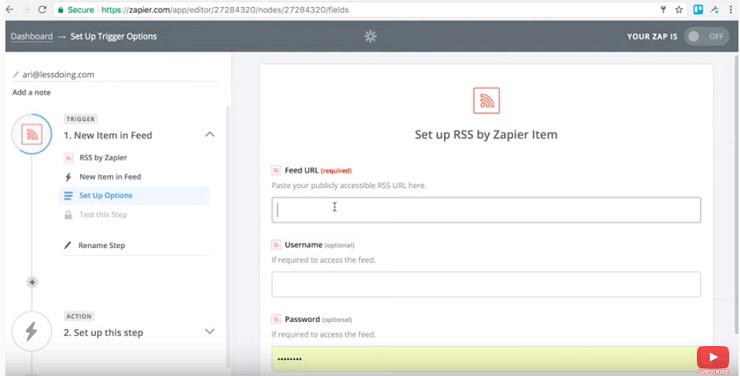The image size is (740, 376).
Task: Click the large RSS icon above form title
Action: 486,100
